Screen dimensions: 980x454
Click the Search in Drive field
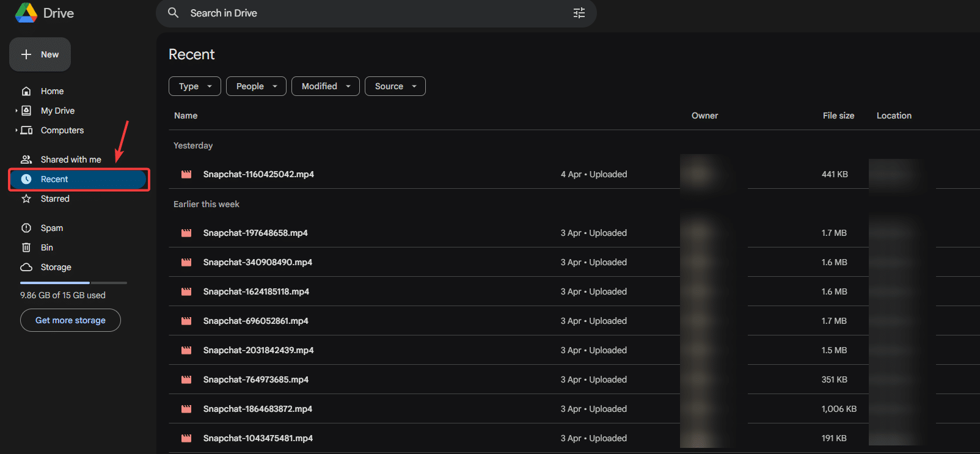pos(367,13)
